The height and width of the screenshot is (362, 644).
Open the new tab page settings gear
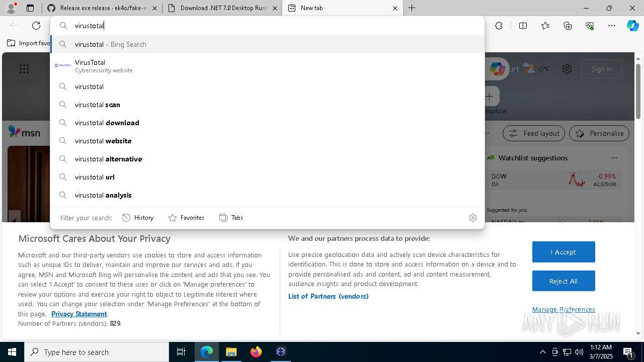click(567, 69)
